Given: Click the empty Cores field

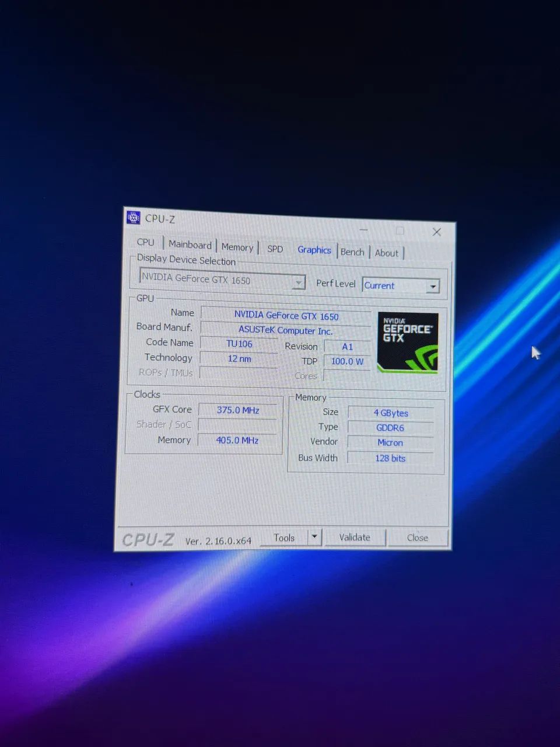Looking at the screenshot, I should click(347, 376).
